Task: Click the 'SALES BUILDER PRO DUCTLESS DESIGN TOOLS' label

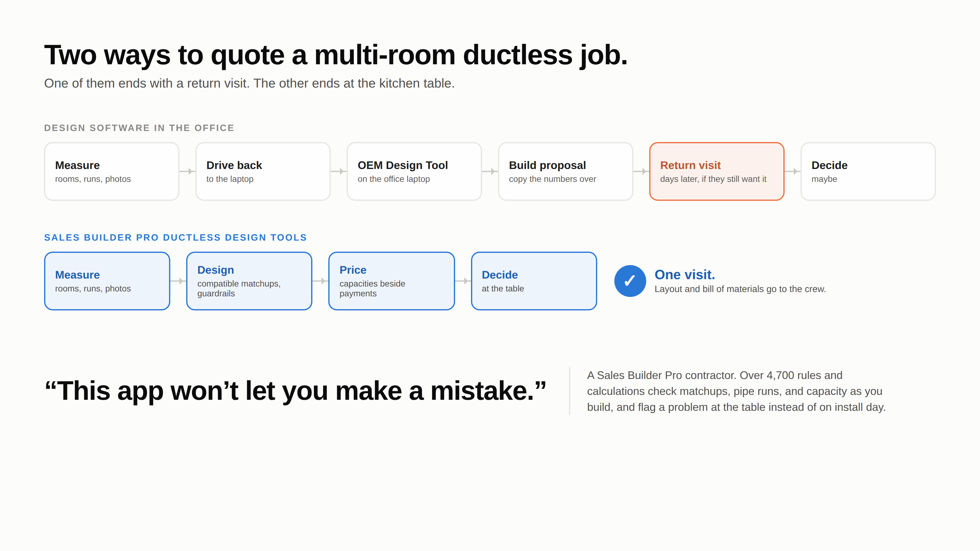Action: (x=175, y=238)
